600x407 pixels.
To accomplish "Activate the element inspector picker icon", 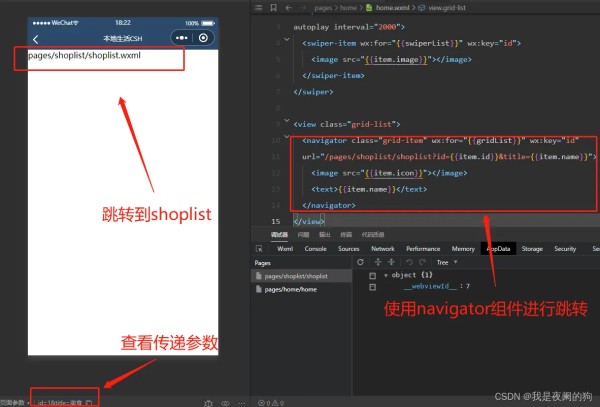I will point(259,249).
